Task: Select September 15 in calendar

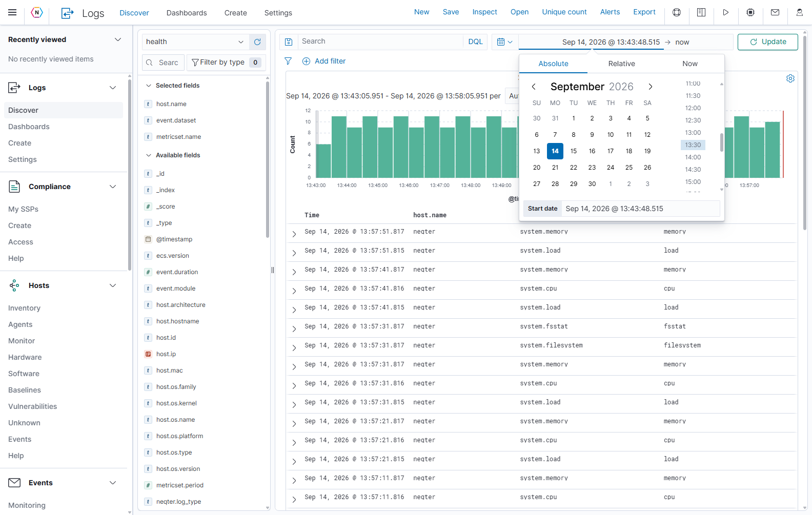Action: pyautogui.click(x=574, y=151)
